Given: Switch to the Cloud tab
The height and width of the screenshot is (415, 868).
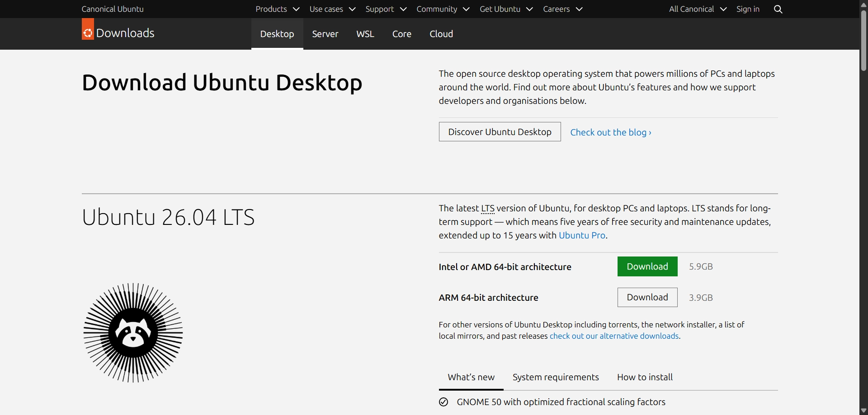Looking at the screenshot, I should coord(441,34).
